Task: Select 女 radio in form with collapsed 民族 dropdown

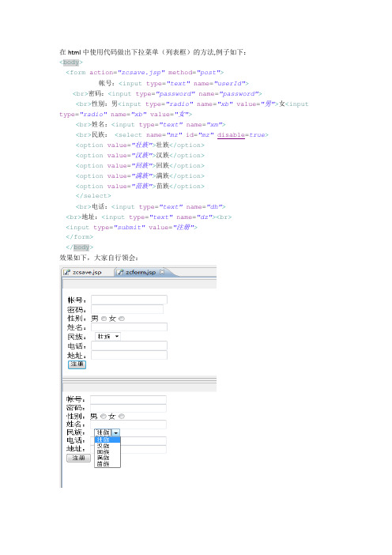Action: tap(122, 319)
